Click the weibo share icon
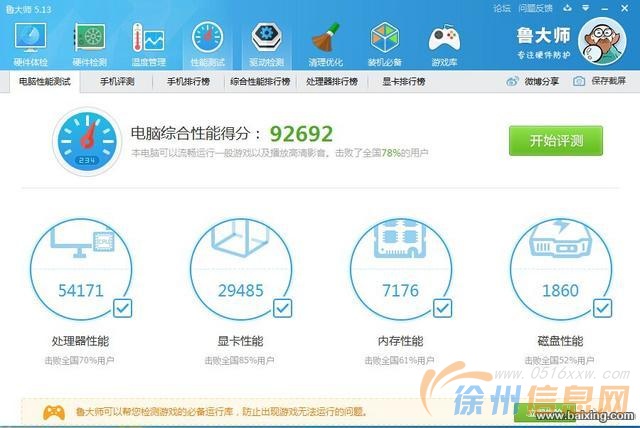The height and width of the screenshot is (428, 640). click(x=512, y=81)
